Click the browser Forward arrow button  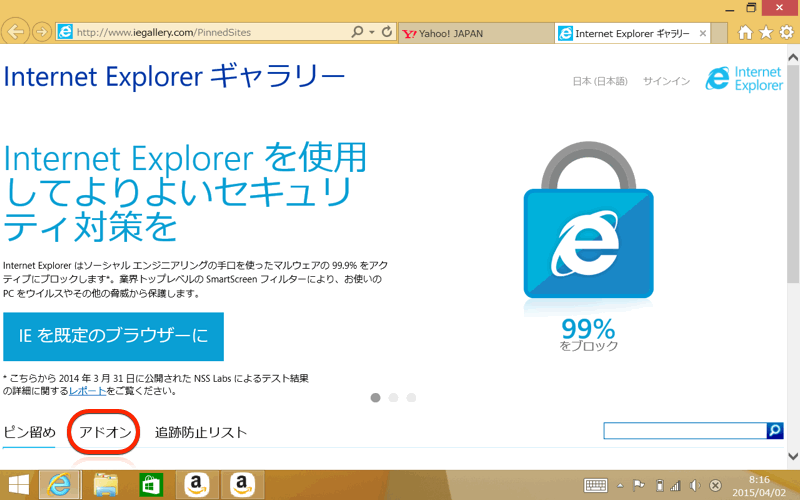click(42, 32)
